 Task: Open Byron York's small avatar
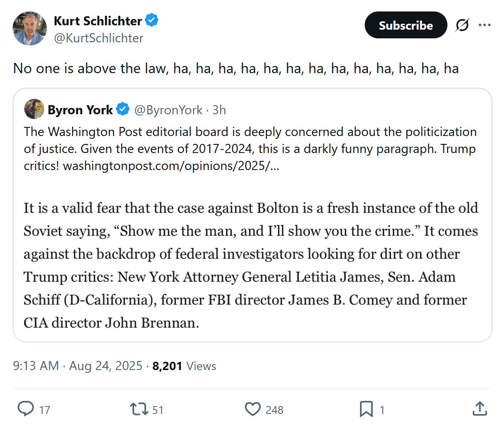tap(34, 109)
